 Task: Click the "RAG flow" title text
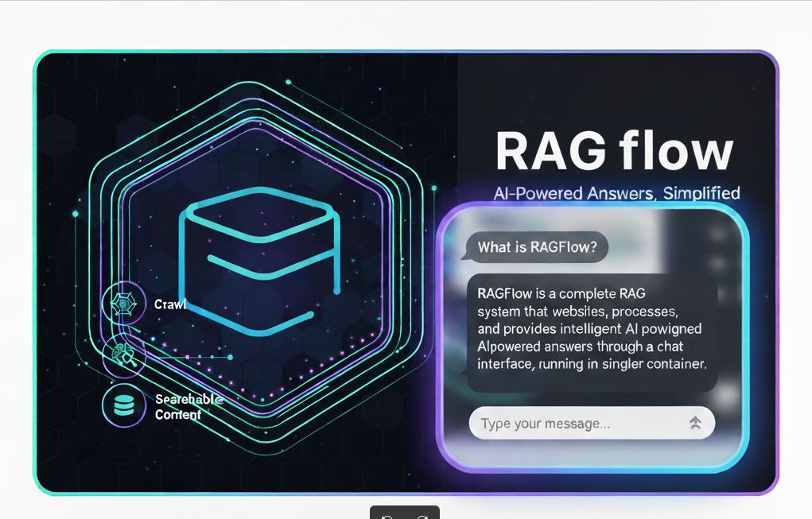(614, 151)
